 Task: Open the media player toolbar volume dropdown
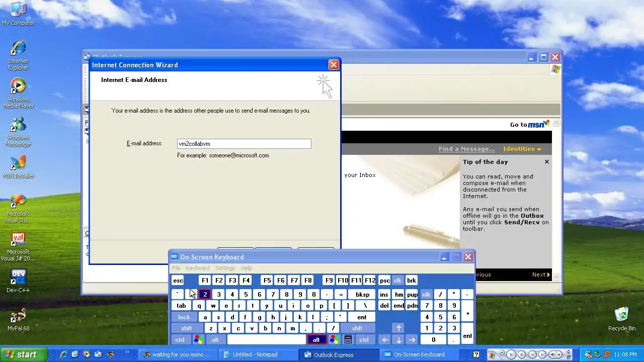[x=558, y=354]
